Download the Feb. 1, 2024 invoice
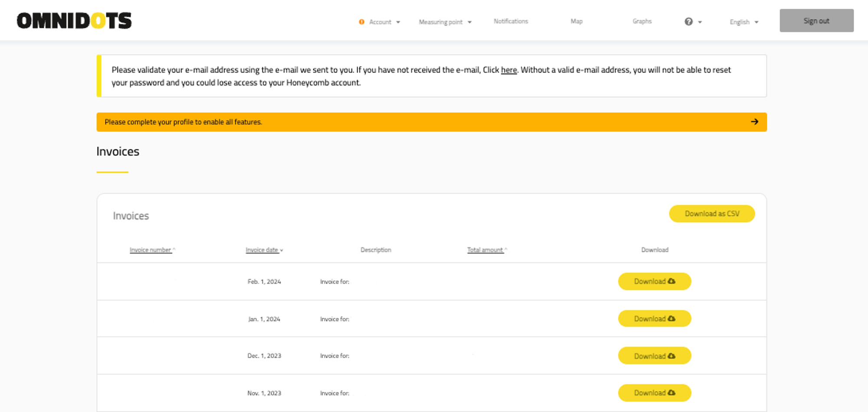 click(x=654, y=281)
